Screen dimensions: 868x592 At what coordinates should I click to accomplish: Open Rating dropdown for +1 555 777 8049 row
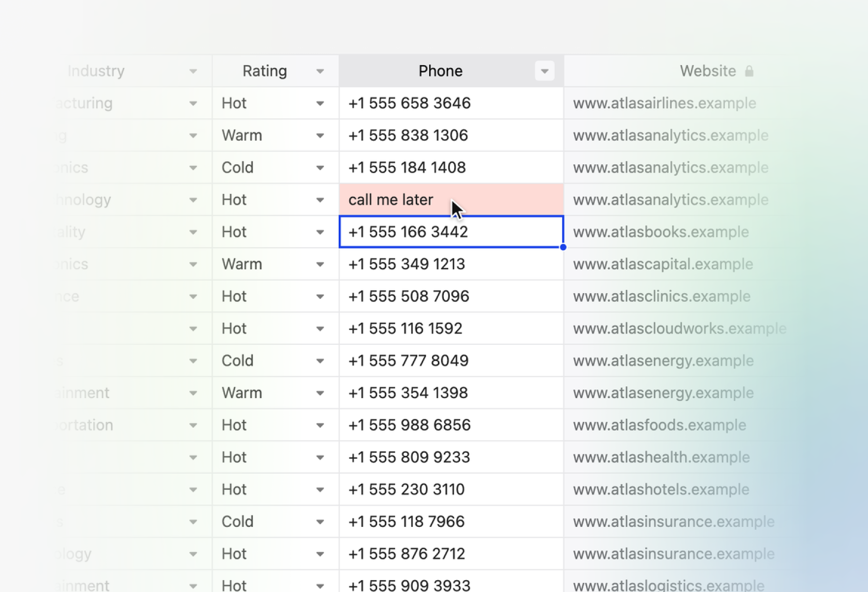click(320, 361)
